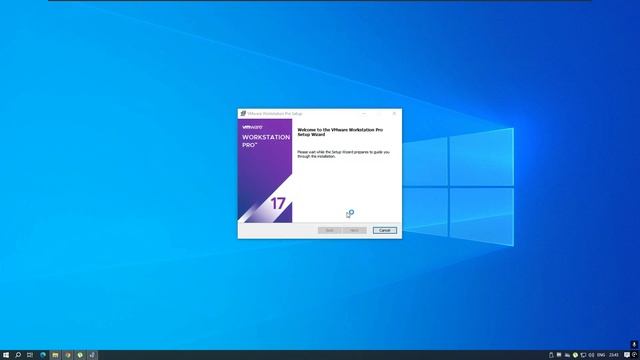
Task: Open the ENG language indicator
Action: 601,355
